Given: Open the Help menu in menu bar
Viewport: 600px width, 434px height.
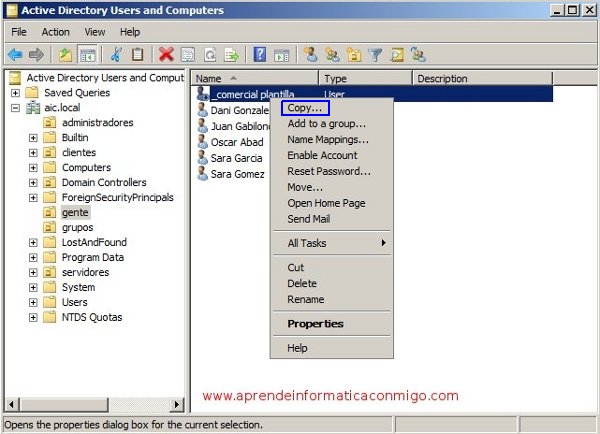Looking at the screenshot, I should click(x=130, y=32).
